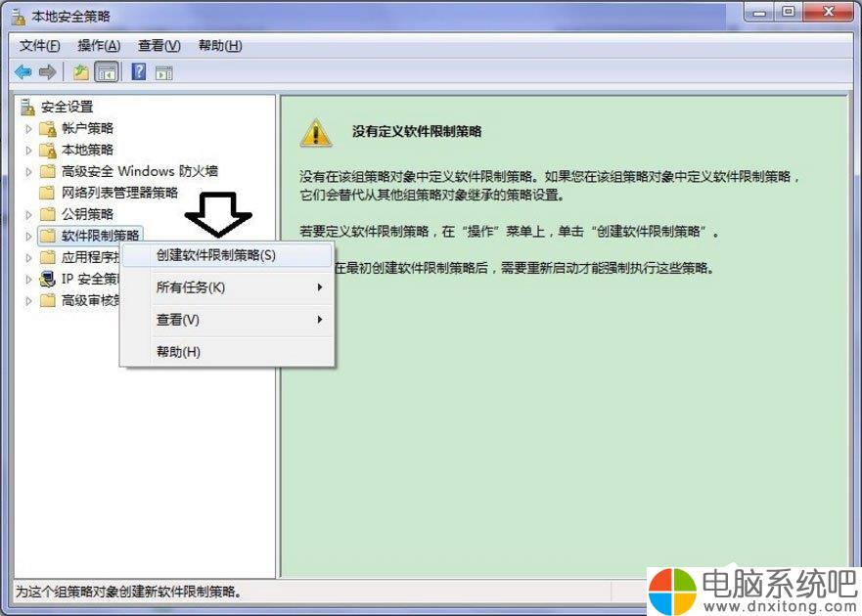The image size is (862, 616).
Task: Select the IP 安全策略 computer icon
Action: coord(48,279)
